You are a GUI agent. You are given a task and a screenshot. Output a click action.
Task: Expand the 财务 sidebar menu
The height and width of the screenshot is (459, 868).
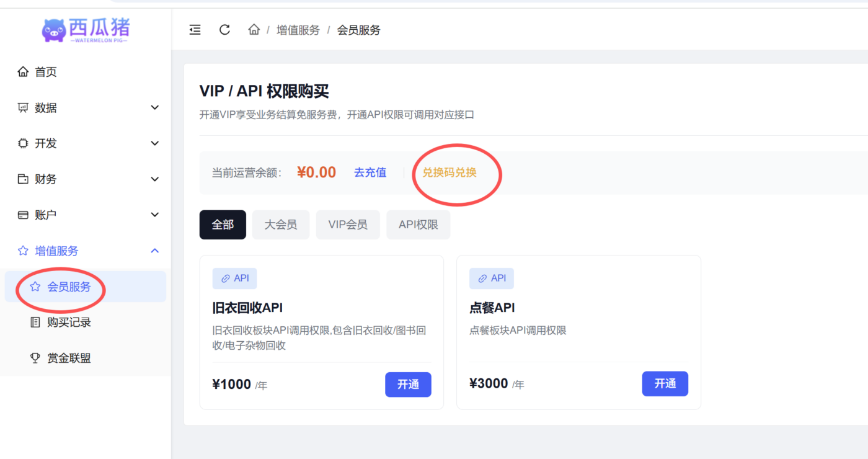(x=154, y=179)
